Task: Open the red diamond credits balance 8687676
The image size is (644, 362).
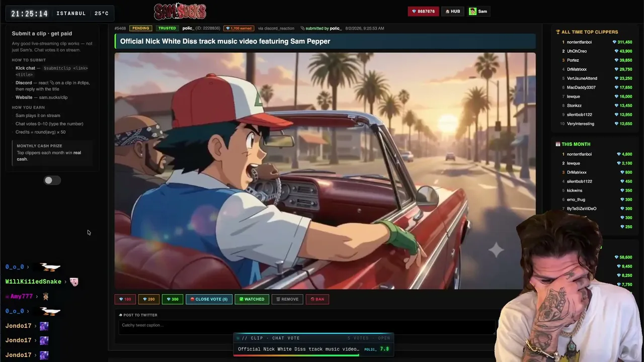Action: coord(423,12)
